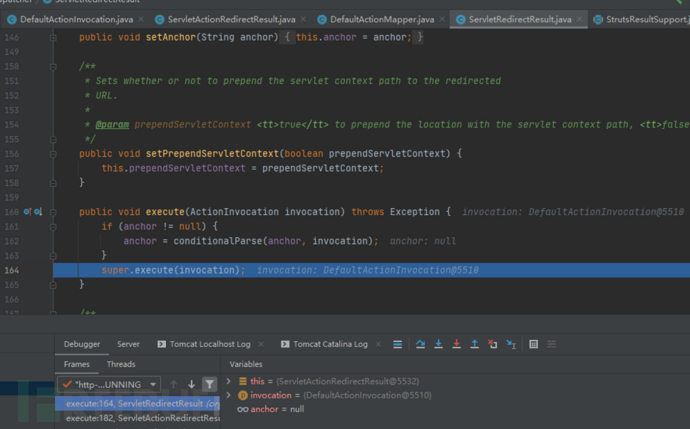Open Tomcat Catalina Log tab

click(x=330, y=344)
